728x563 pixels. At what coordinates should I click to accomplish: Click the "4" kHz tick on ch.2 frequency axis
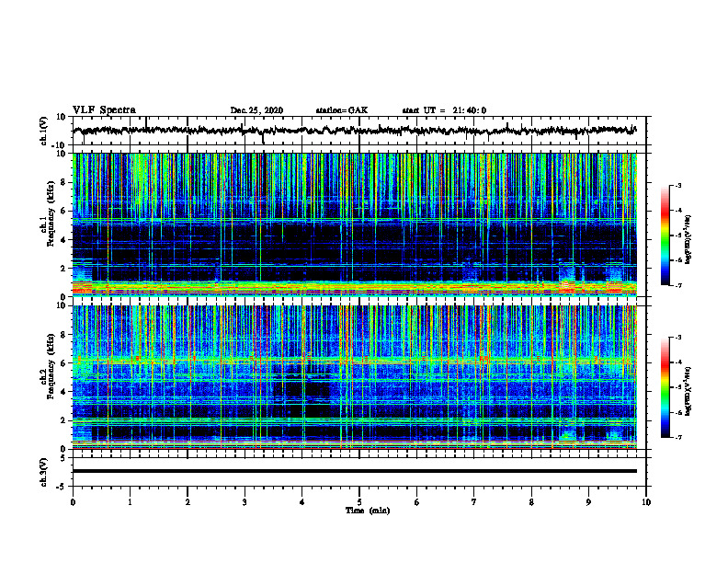(64, 392)
